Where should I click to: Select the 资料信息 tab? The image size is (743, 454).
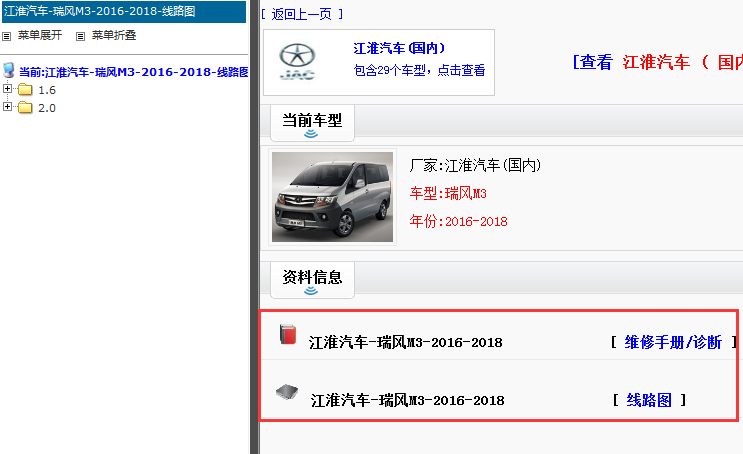point(312,280)
